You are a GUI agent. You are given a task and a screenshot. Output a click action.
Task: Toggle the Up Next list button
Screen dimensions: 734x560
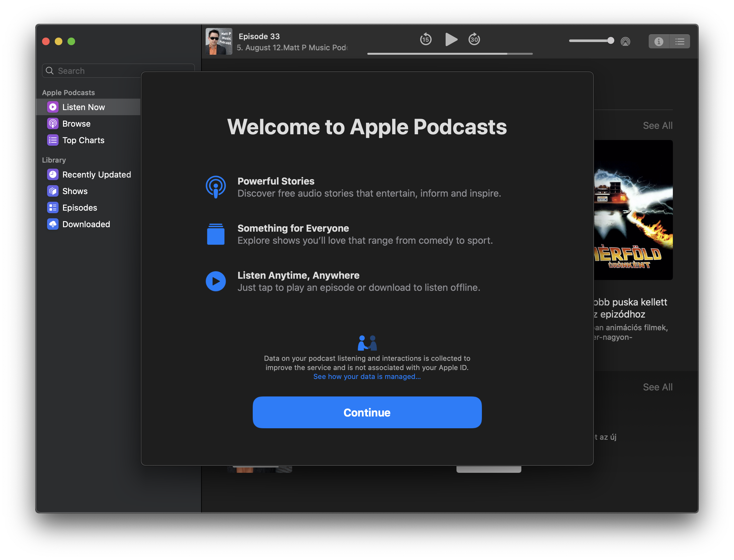(680, 41)
